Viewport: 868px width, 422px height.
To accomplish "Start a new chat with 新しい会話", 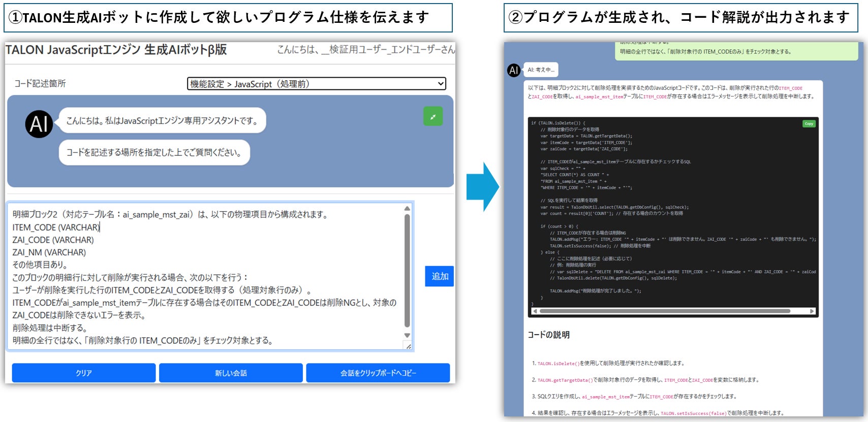I will point(231,373).
